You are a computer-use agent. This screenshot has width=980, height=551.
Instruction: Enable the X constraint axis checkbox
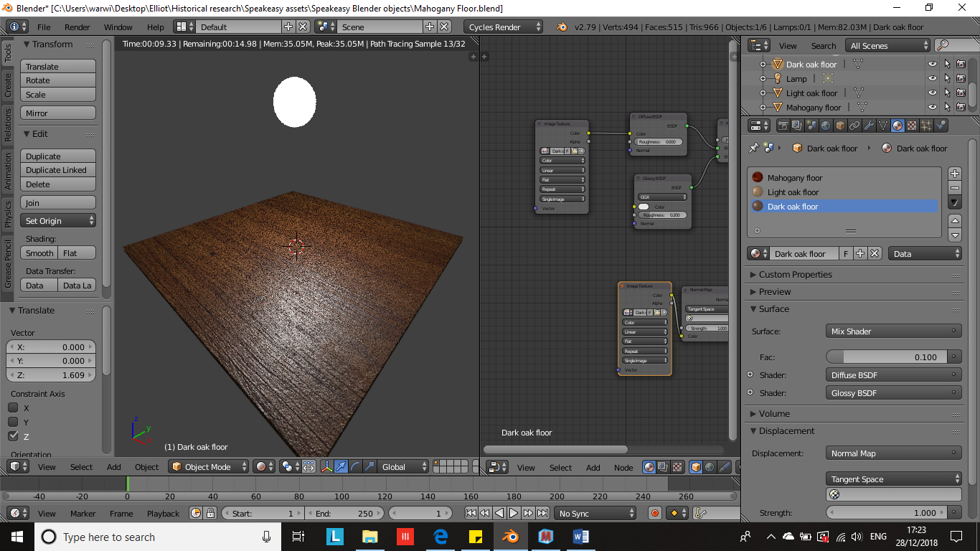[x=13, y=408]
